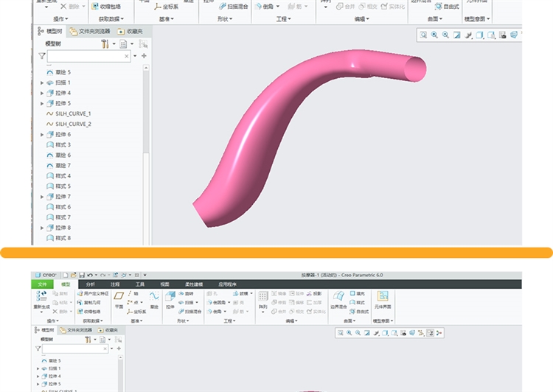Screen dimensions: 553x392
Task: Click the Regenerate (重新生成) icon
Action: click(x=41, y=296)
